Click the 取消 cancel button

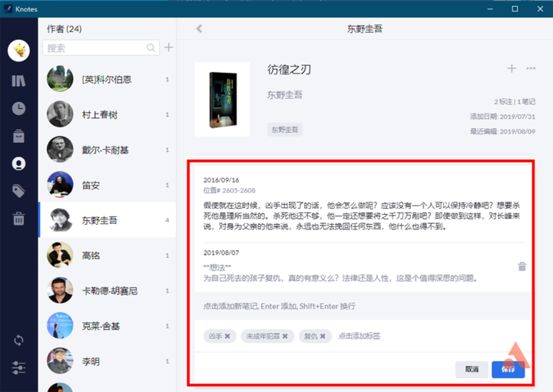click(x=472, y=369)
